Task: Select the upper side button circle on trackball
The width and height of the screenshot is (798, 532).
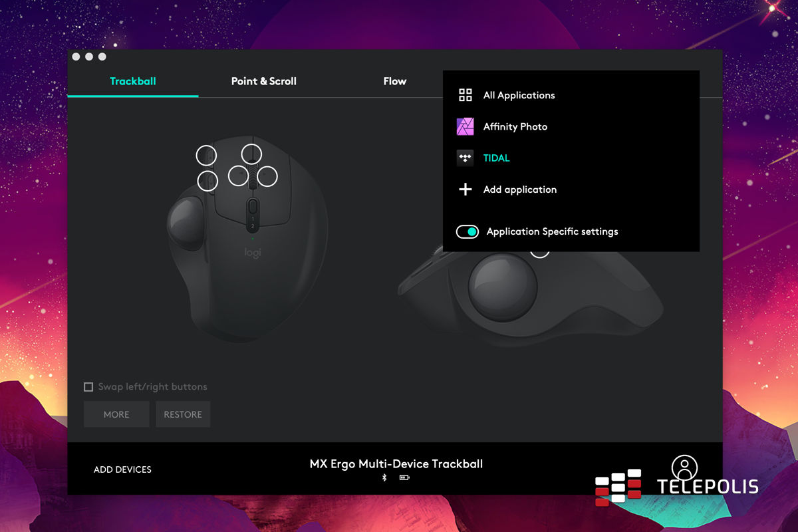Action: click(206, 156)
